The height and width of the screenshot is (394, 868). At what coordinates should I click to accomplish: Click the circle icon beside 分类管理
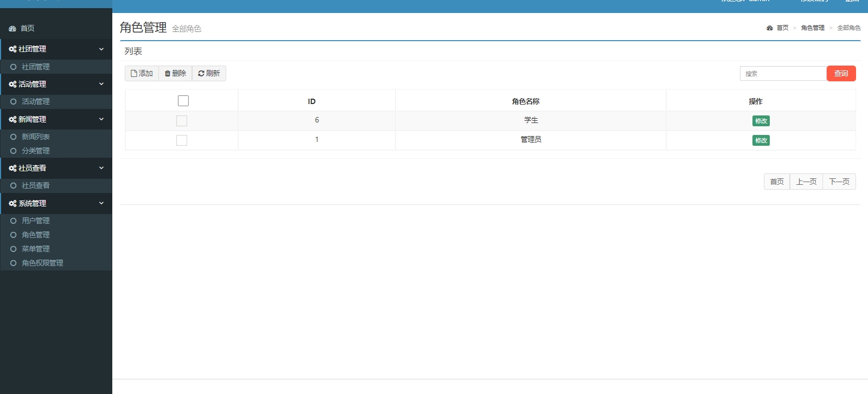coord(14,151)
